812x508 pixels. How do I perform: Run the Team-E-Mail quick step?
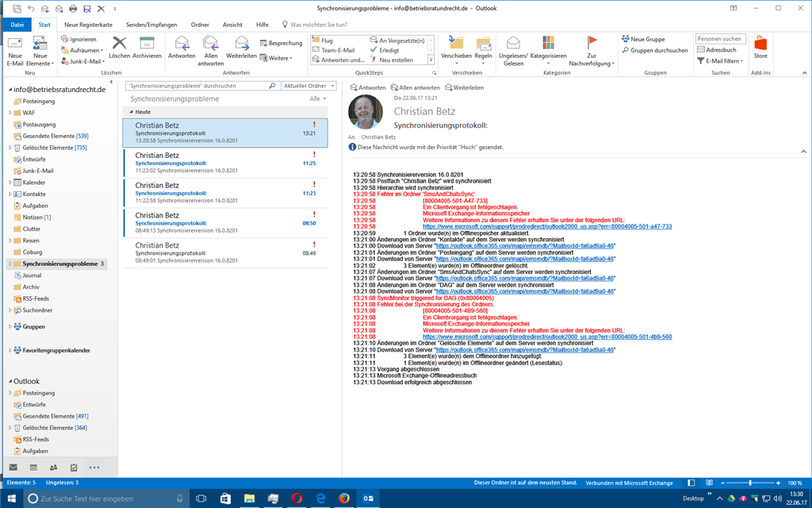[333, 50]
